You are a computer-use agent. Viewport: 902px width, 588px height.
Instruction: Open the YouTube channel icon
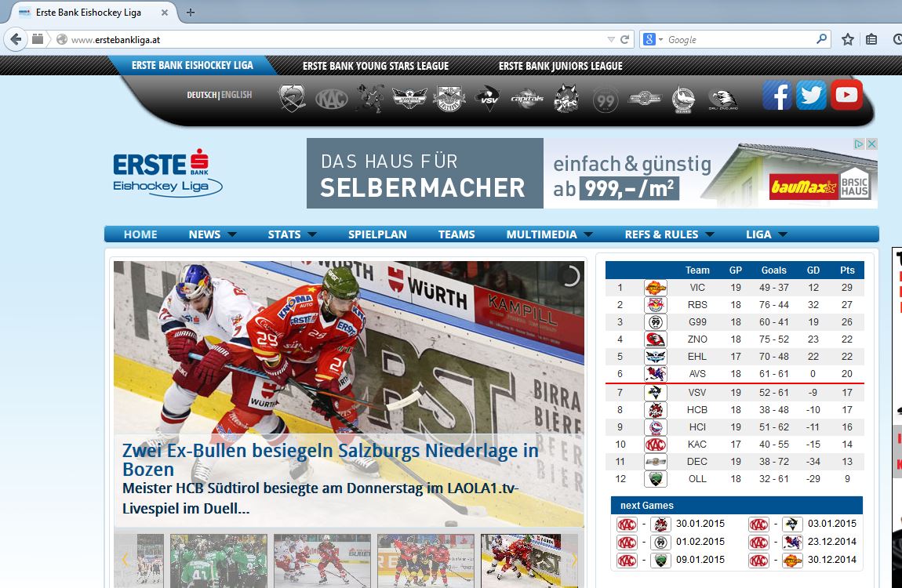(x=846, y=96)
